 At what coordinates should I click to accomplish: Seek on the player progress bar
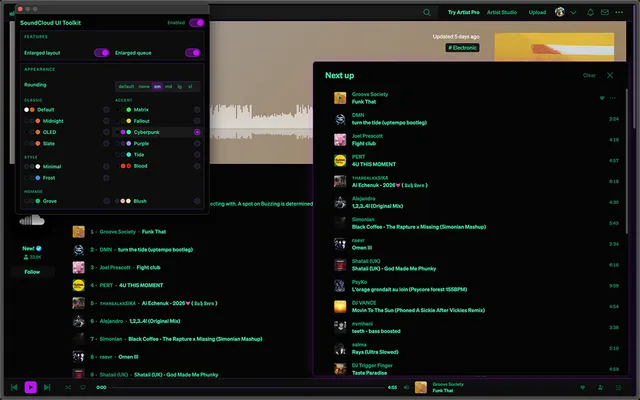click(x=248, y=387)
